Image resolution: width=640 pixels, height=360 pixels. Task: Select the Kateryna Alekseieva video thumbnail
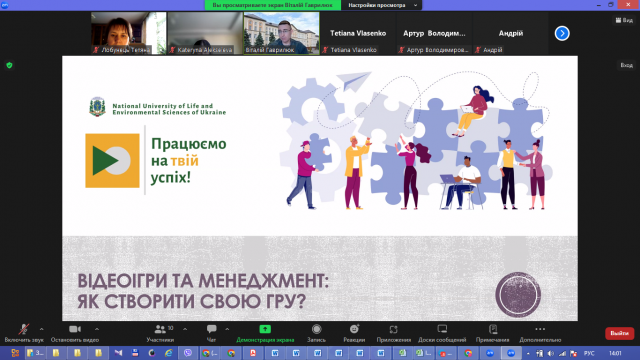[x=205, y=33]
